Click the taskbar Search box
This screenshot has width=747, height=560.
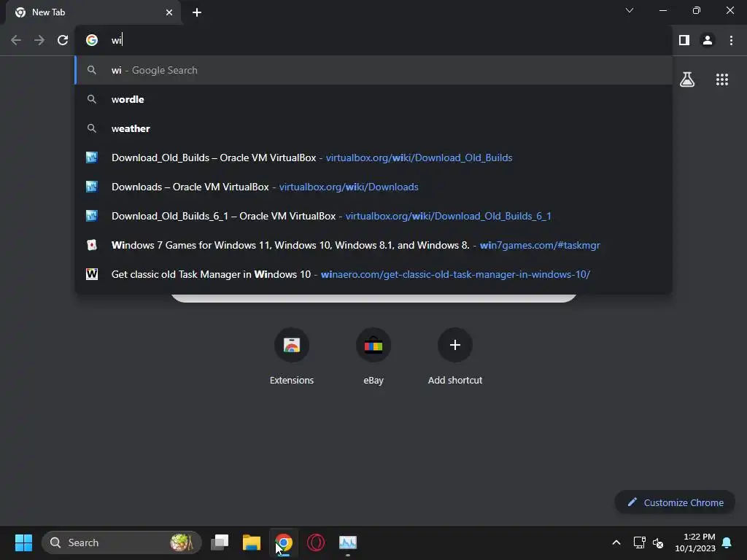122,542
